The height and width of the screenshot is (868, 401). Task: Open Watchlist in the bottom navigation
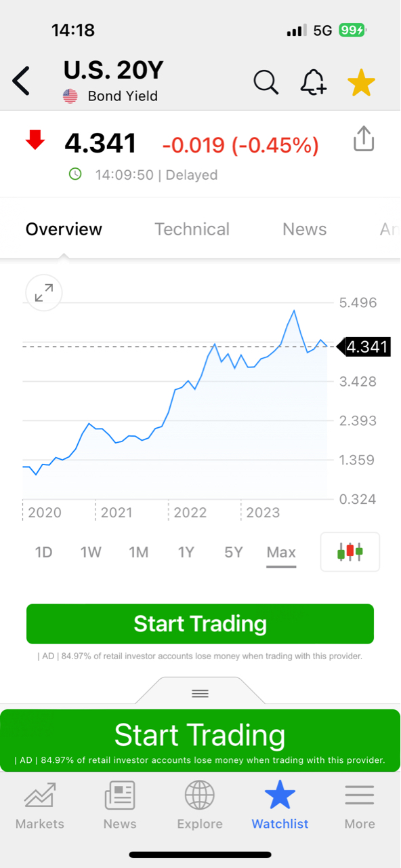click(280, 805)
